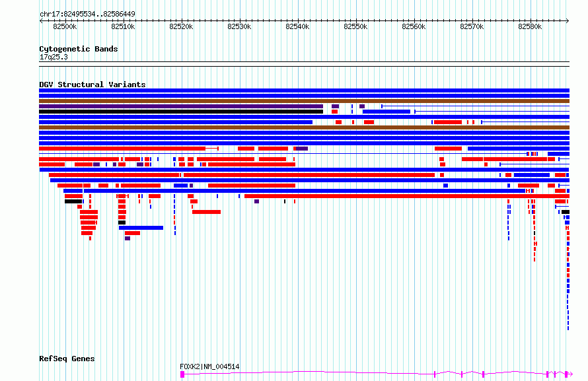Image resolution: width=588 pixels, height=381 pixels.
Task: Click the 82560k ruler tick label
Action: 414,27
